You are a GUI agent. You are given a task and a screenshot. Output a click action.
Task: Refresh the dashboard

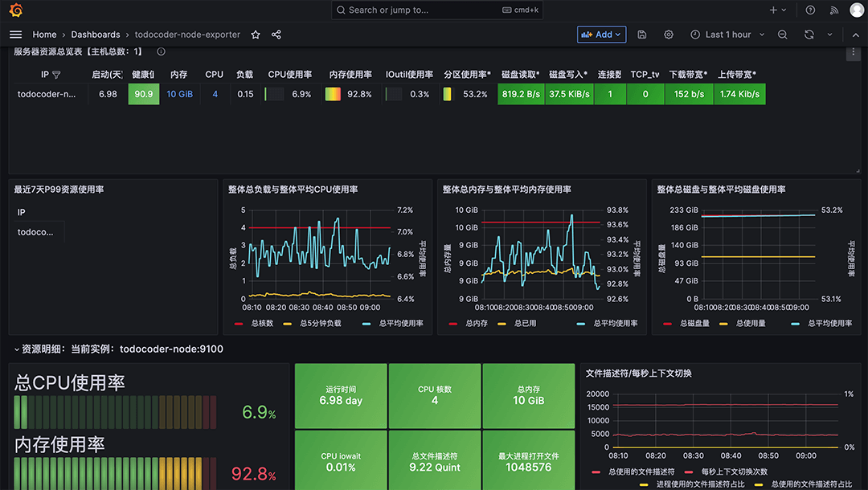tap(809, 35)
